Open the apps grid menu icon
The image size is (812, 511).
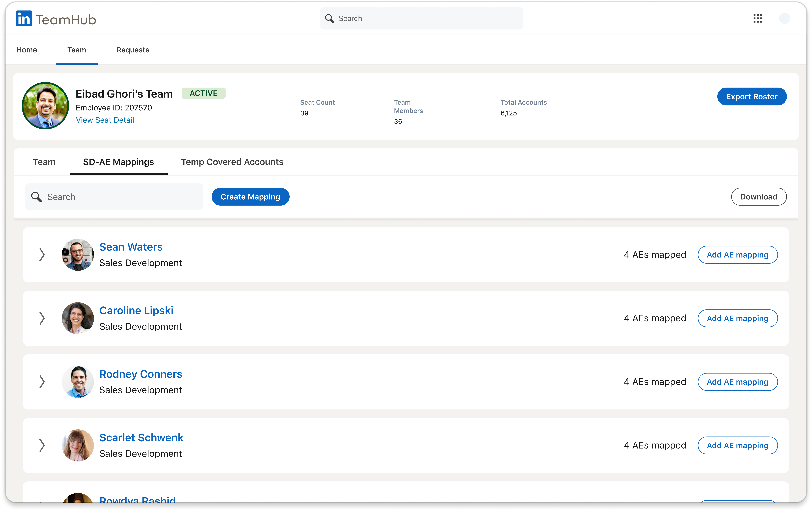click(758, 19)
